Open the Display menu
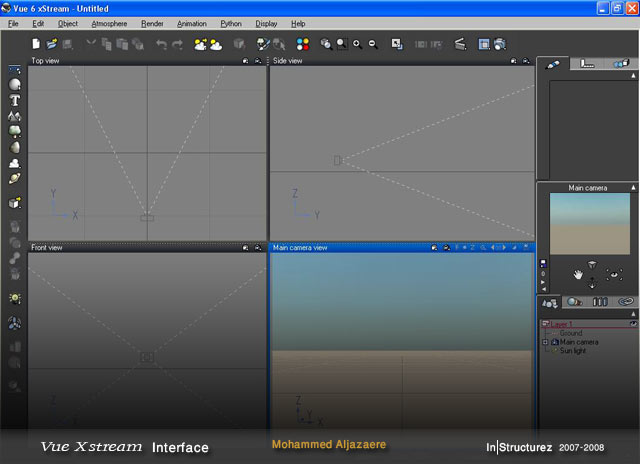This screenshot has width=640, height=464. coord(266,24)
